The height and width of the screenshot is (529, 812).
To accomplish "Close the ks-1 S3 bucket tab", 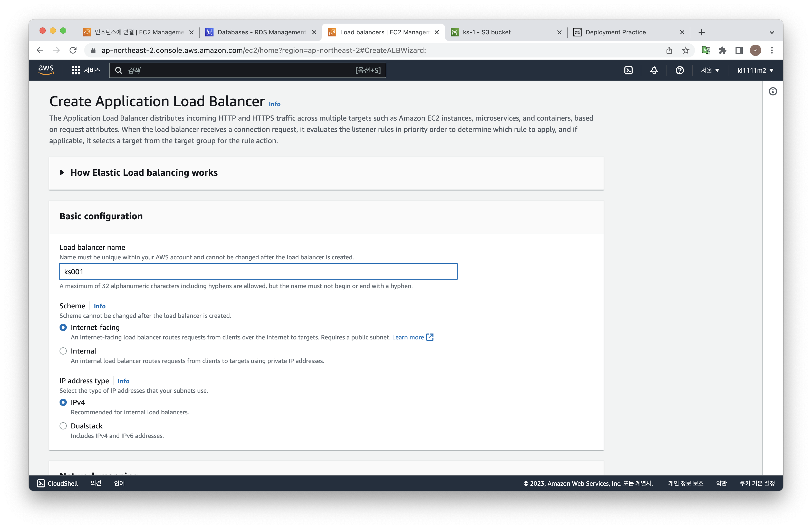I will 559,32.
